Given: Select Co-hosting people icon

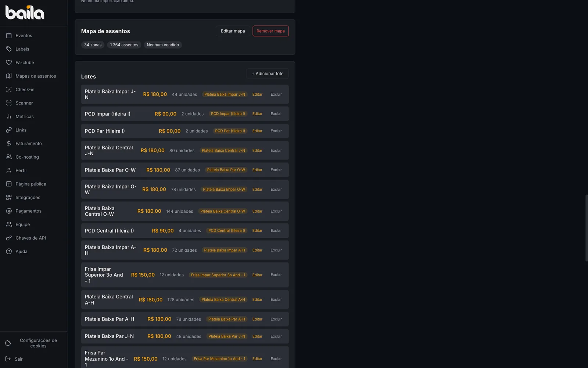Looking at the screenshot, I should (9, 157).
